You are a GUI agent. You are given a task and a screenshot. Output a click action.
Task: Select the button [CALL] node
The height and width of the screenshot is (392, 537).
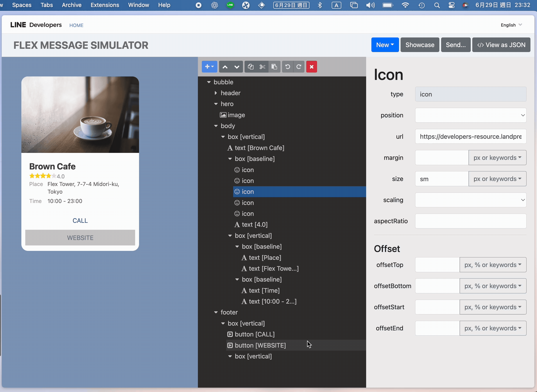251,334
